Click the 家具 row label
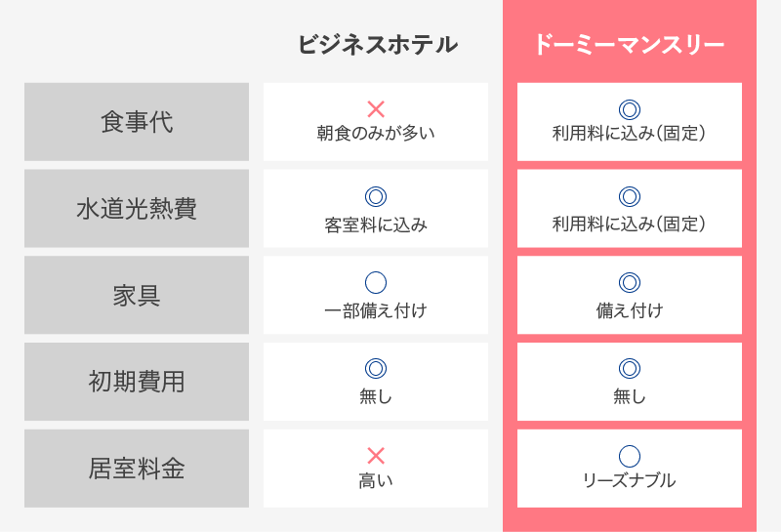Viewport: 781px width, 532px height. tap(137, 295)
